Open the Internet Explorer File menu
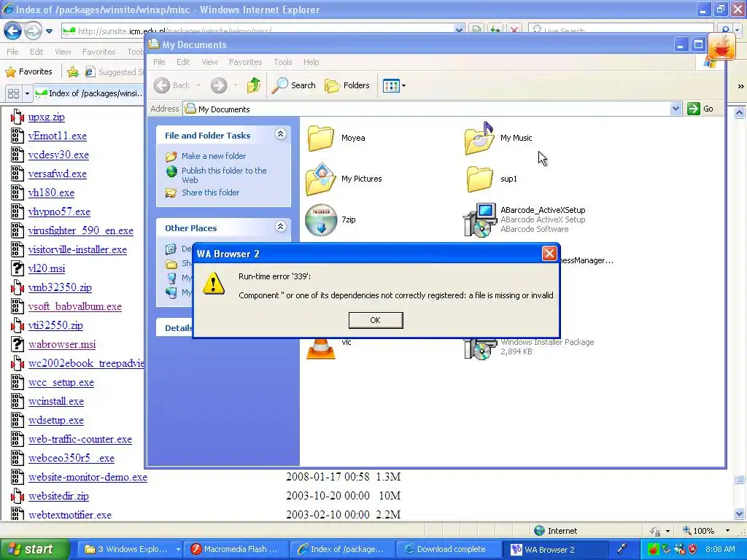 point(12,52)
